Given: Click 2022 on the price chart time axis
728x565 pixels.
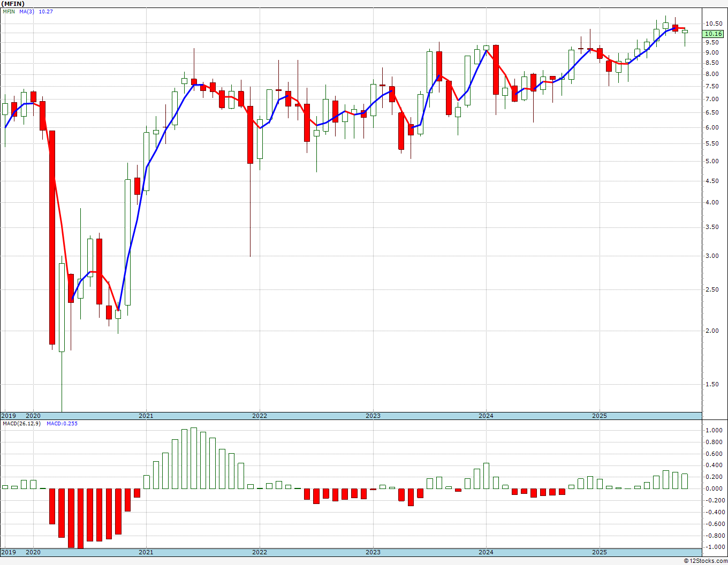Looking at the screenshot, I should (260, 416).
